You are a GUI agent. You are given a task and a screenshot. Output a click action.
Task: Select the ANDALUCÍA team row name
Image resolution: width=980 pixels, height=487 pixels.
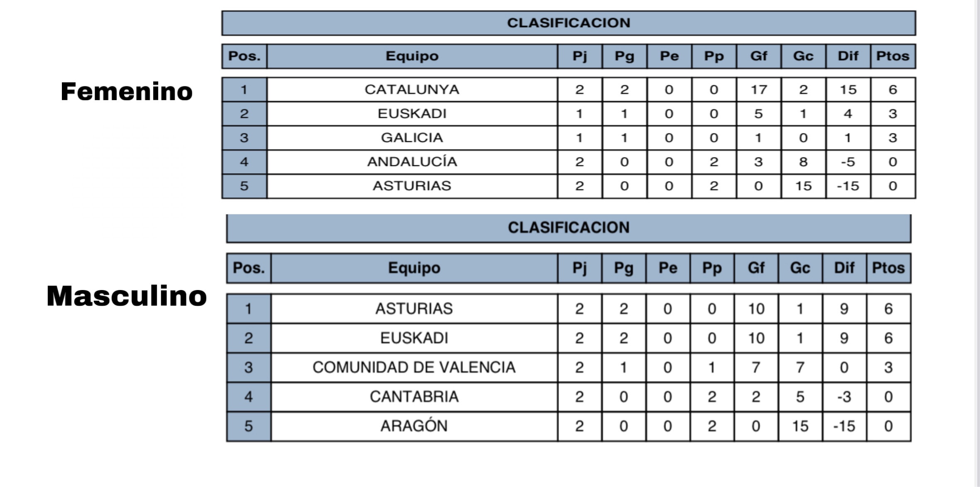(412, 162)
